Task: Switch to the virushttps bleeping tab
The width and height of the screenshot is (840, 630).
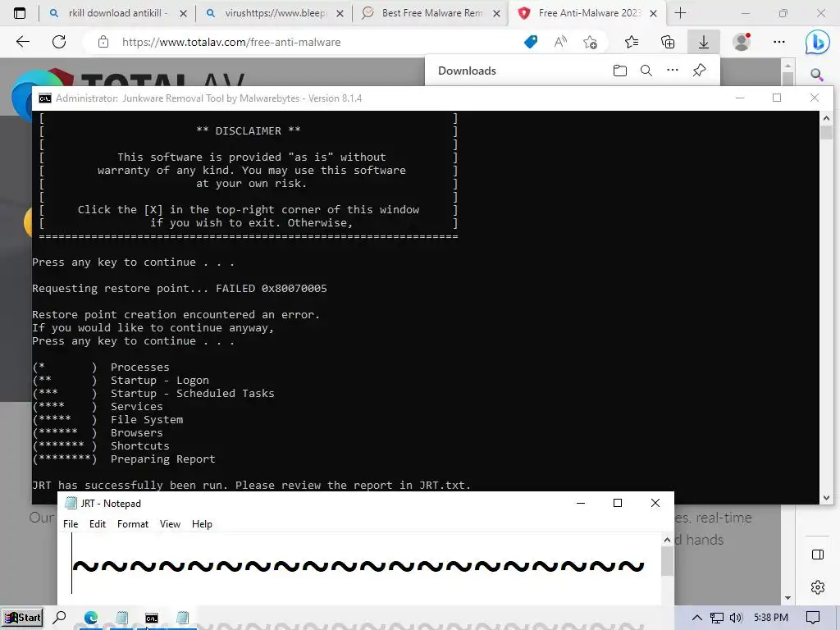Action: (275, 13)
